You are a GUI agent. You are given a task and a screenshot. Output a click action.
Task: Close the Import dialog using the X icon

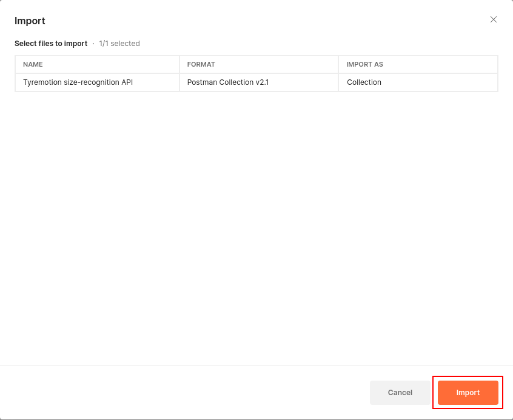click(x=494, y=19)
